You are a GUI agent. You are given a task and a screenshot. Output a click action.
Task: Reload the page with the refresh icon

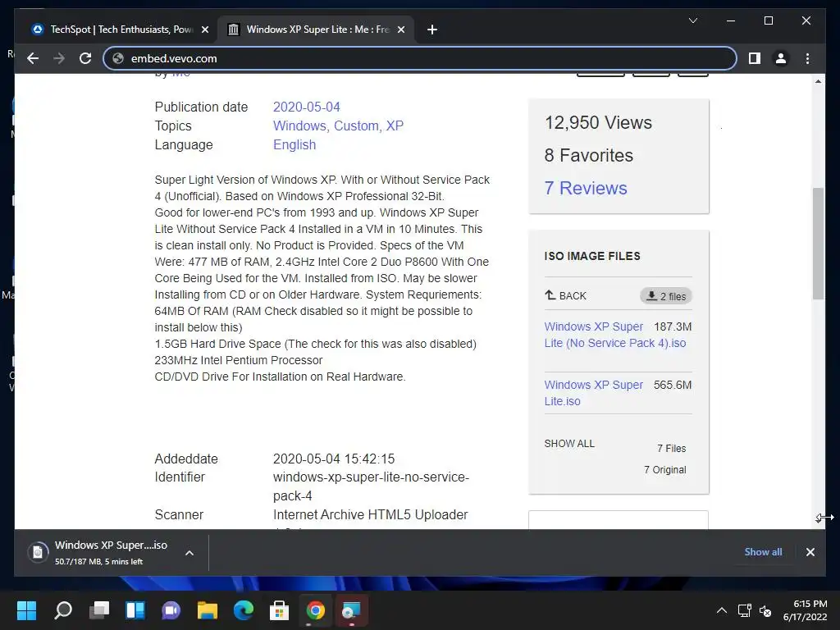pos(85,58)
